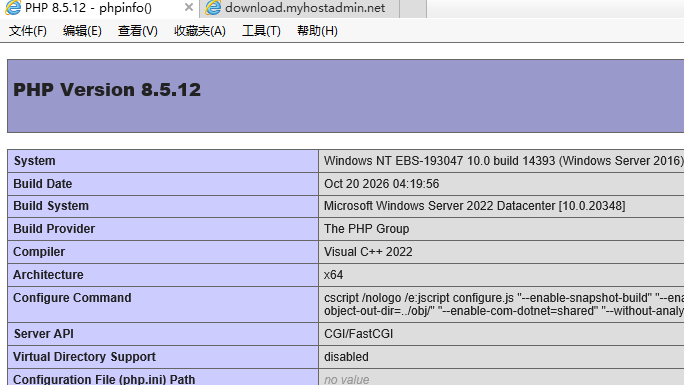Image resolution: width=684 pixels, height=385 pixels.
Task: Select the PHP 8.5.12 - phpinfo() tab
Action: click(99, 8)
